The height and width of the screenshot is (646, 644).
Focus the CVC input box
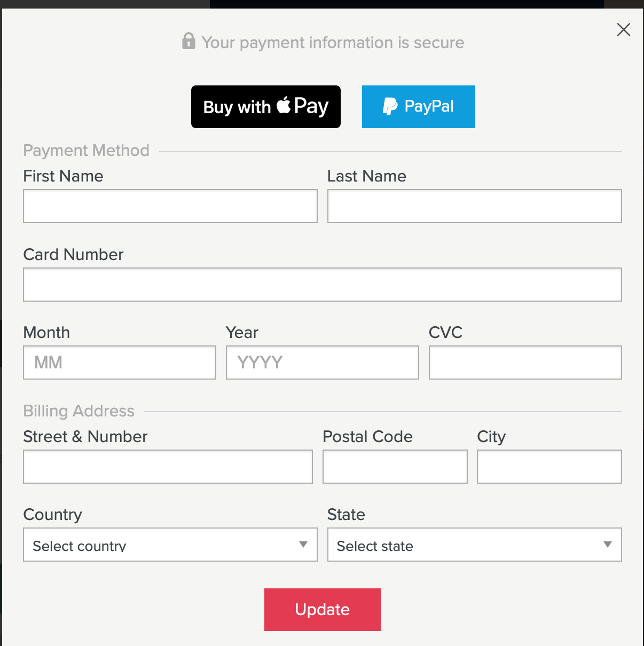pyautogui.click(x=525, y=363)
